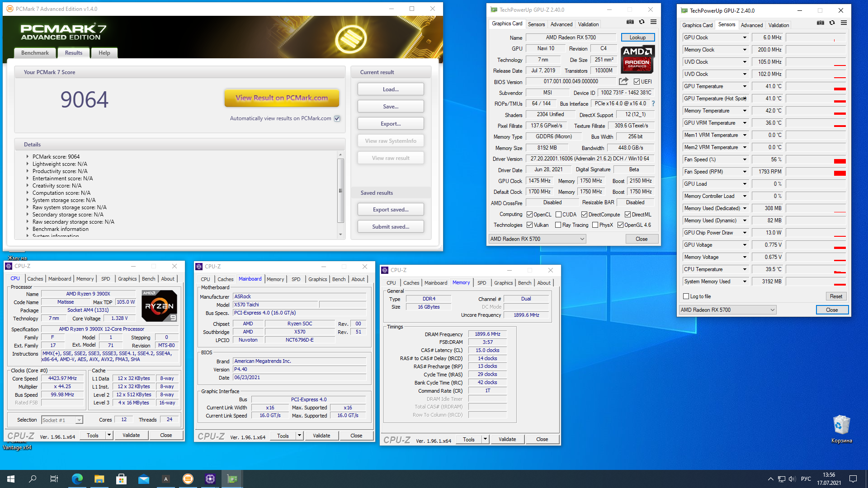
Task: Switch to Caches tab in CPU-Z CPU window
Action: 35,279
